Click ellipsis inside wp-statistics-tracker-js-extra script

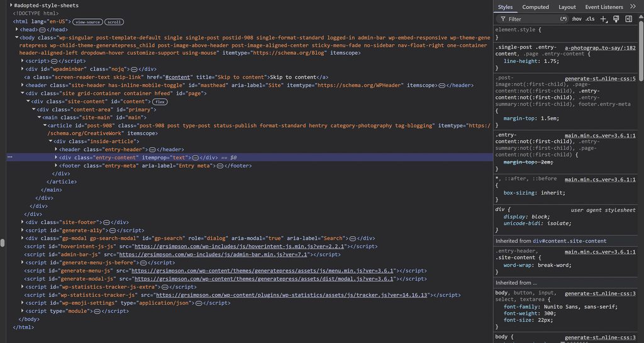[165, 287]
